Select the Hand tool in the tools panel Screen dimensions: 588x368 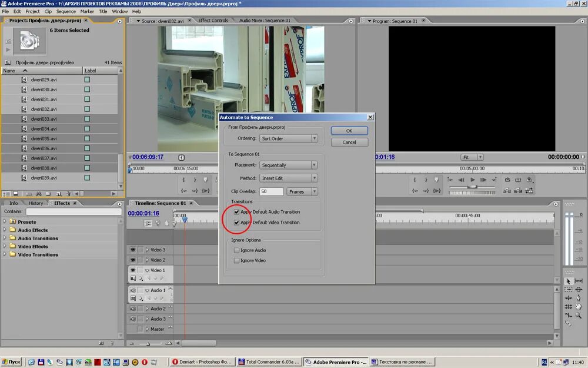(x=579, y=306)
